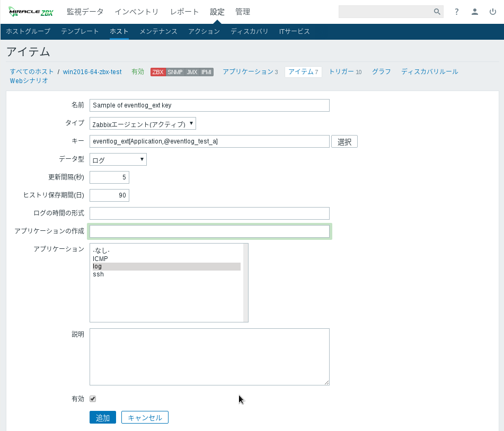Click the SNMP availability badge
Viewport: 504px width, 431px height.
175,72
